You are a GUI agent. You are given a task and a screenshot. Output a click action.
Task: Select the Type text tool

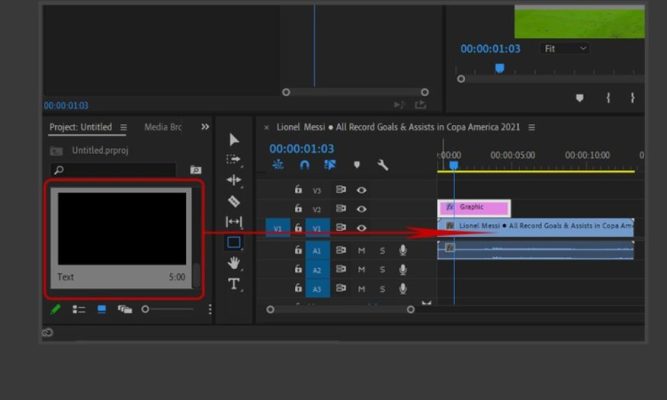click(234, 284)
